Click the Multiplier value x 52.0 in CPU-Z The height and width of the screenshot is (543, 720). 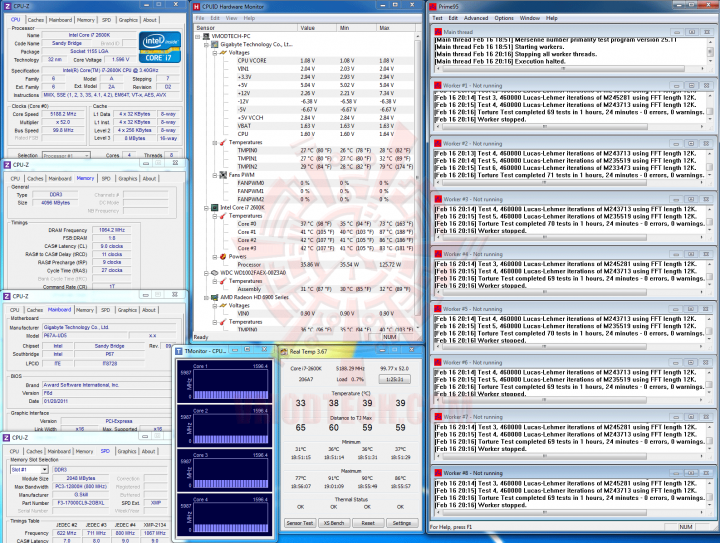coord(63,122)
